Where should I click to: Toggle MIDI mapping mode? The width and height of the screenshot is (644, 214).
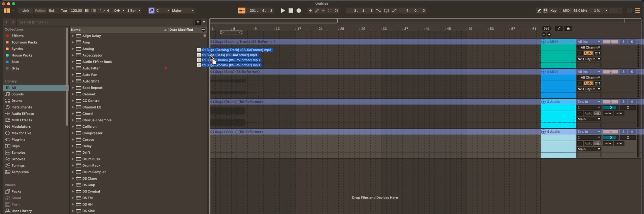pyautogui.click(x=567, y=11)
